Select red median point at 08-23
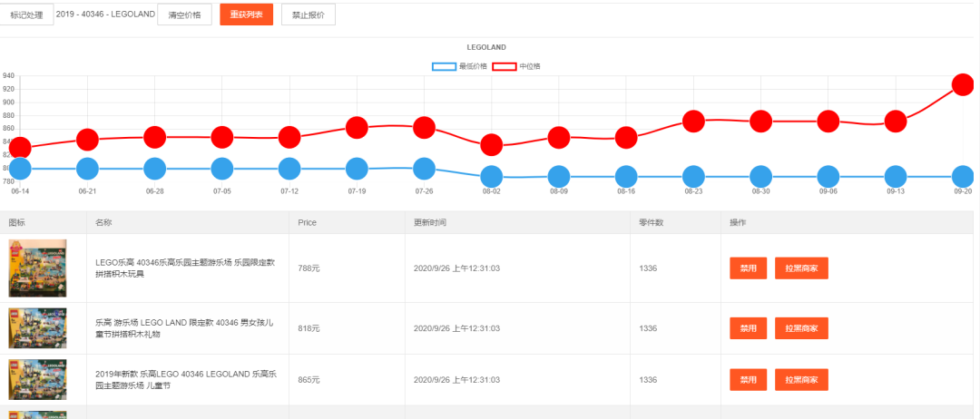 click(x=694, y=122)
